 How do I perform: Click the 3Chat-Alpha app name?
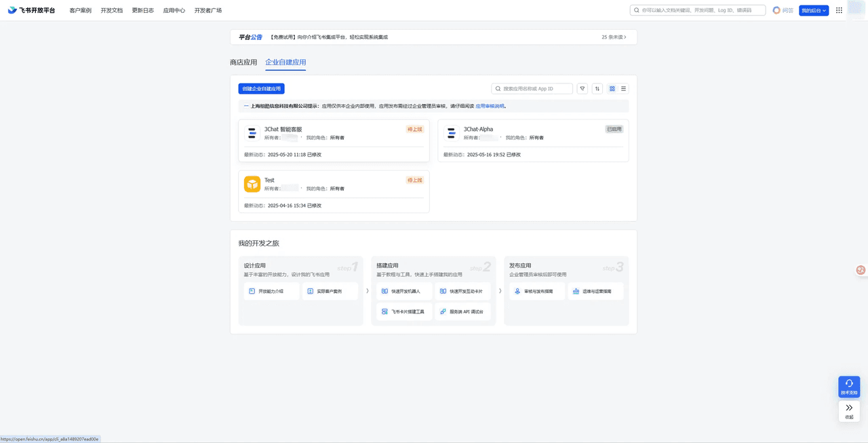point(478,129)
